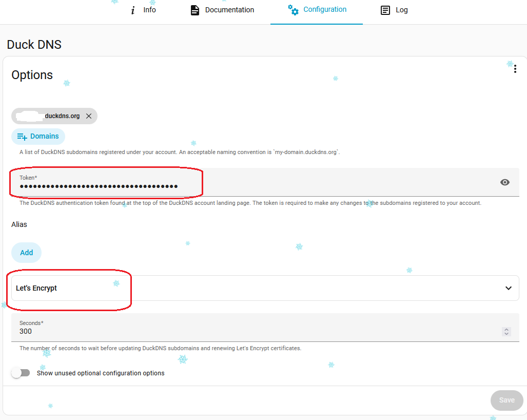Reveal the token with the eye icon
The image size is (527, 420).
pyautogui.click(x=505, y=182)
